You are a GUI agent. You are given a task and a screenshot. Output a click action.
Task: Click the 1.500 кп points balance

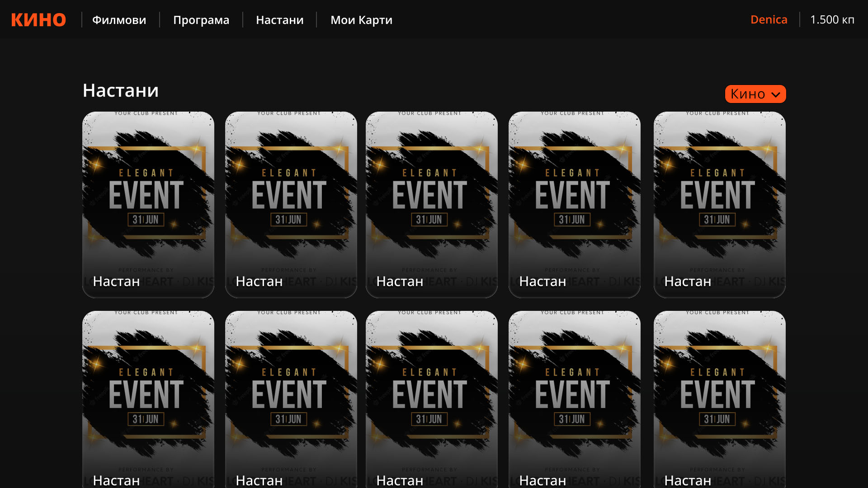832,20
